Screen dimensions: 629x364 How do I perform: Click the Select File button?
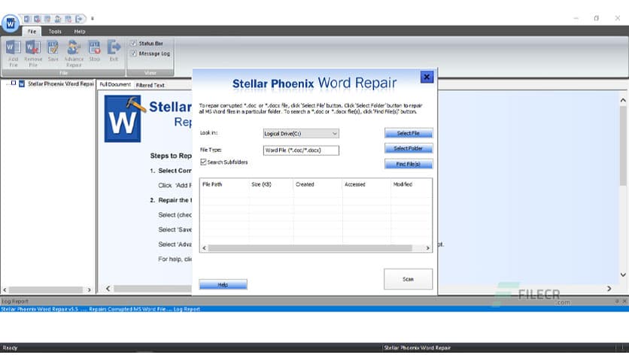409,133
